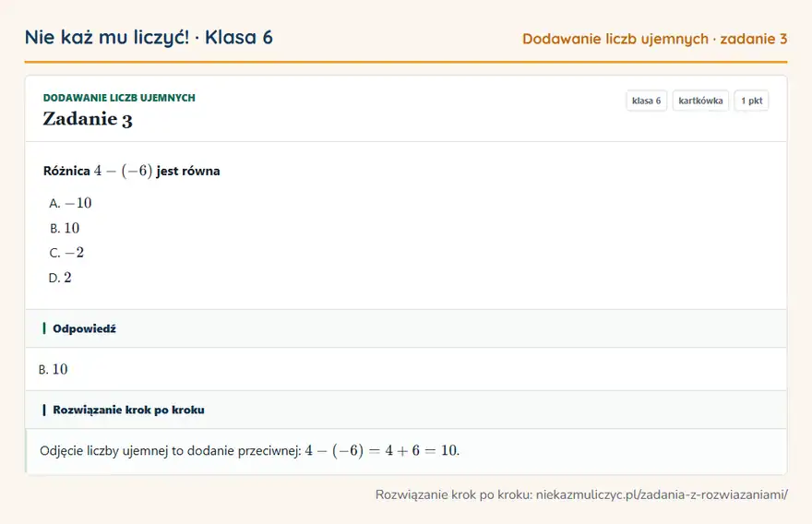This screenshot has width=812, height=524.
Task: Select answer option C. −2
Action: coord(66,253)
